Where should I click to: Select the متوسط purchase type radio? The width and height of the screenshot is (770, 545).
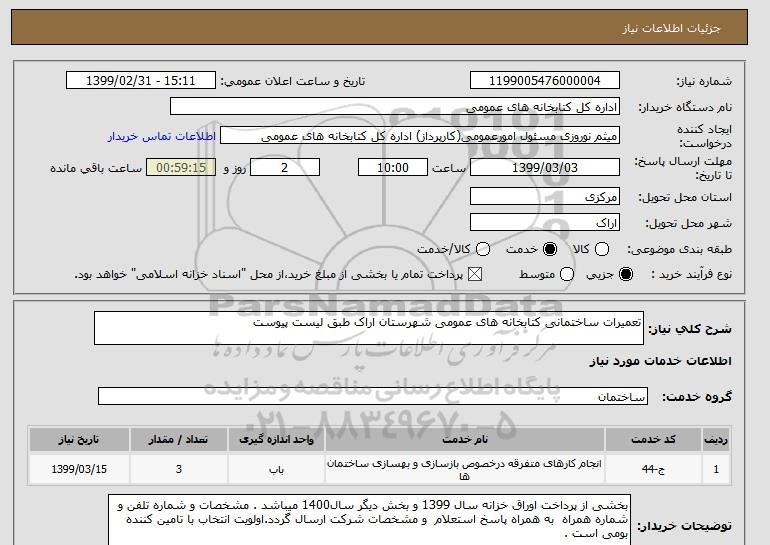pos(567,274)
